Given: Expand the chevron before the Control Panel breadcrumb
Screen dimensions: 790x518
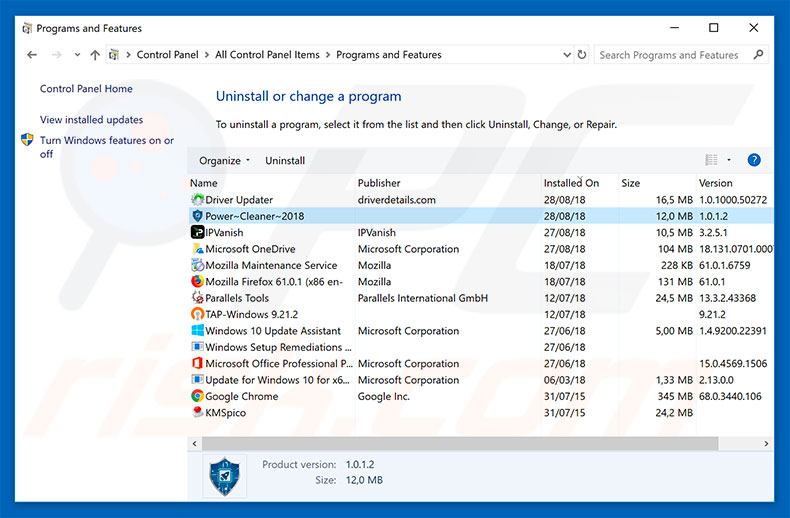Looking at the screenshot, I should click(128, 54).
